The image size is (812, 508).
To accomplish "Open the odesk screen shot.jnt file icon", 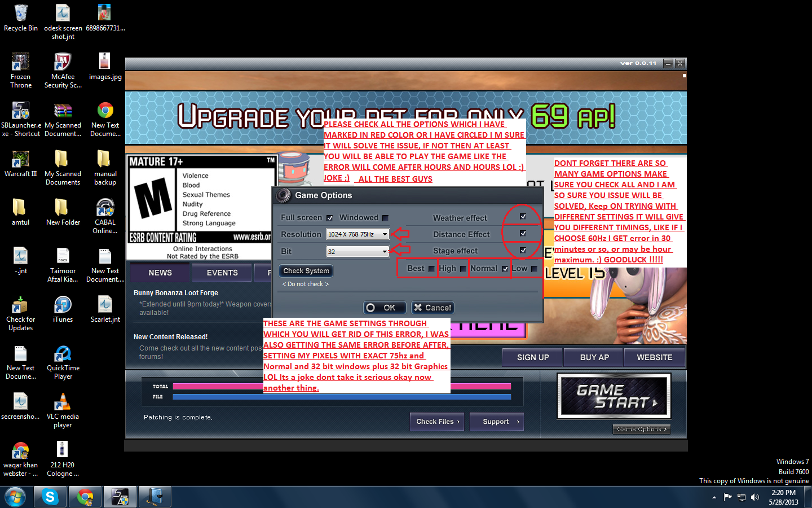I will 63,22.
